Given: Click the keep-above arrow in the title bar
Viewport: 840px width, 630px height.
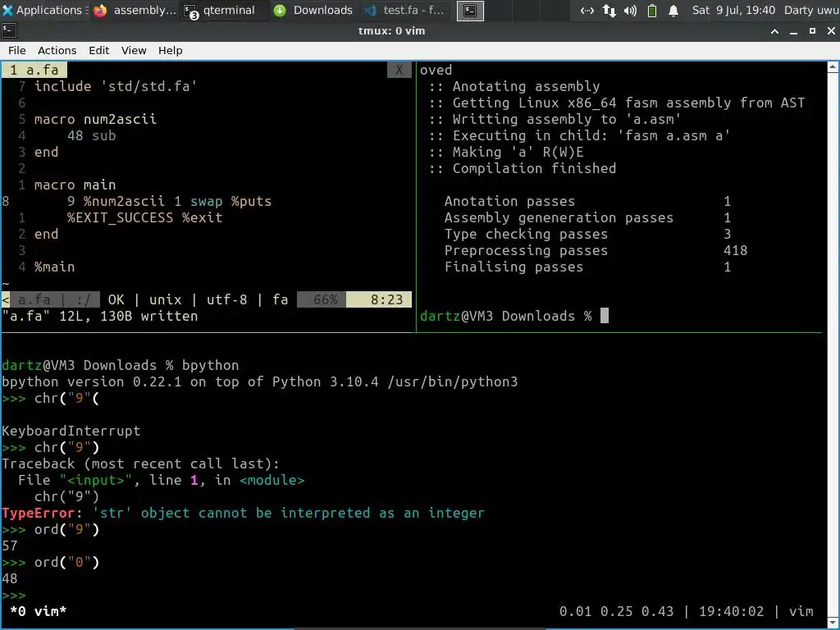Looking at the screenshot, I should tap(774, 31).
